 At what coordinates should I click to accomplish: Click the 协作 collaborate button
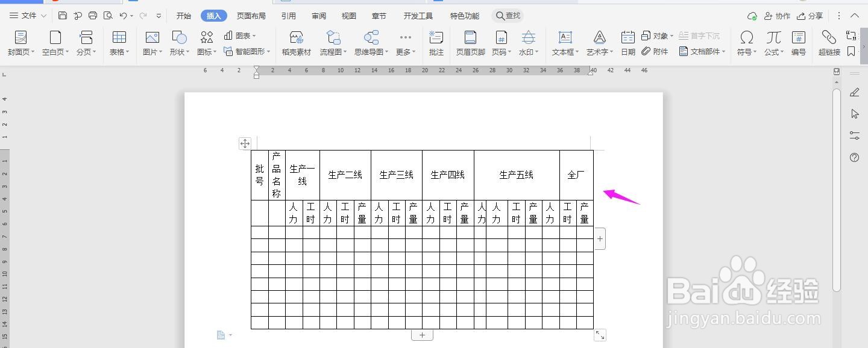tap(778, 16)
